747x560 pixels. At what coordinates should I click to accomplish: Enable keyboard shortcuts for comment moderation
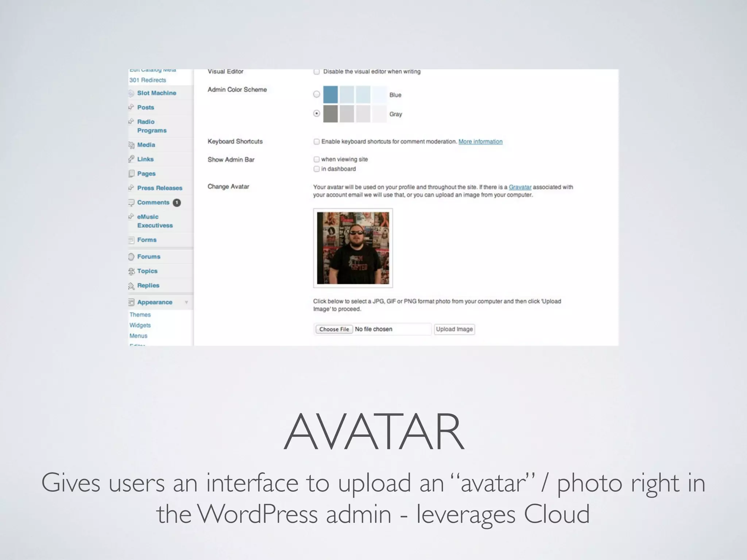click(317, 141)
